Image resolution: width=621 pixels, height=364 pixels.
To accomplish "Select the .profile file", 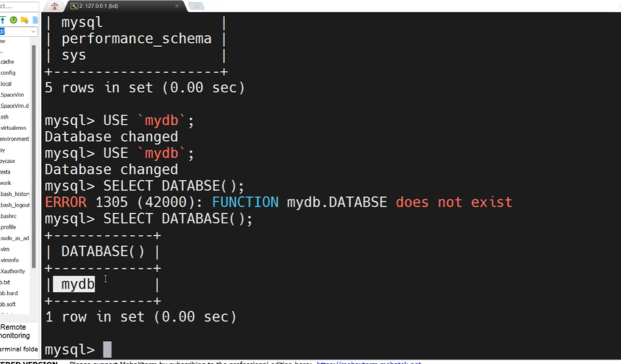I will coord(8,227).
